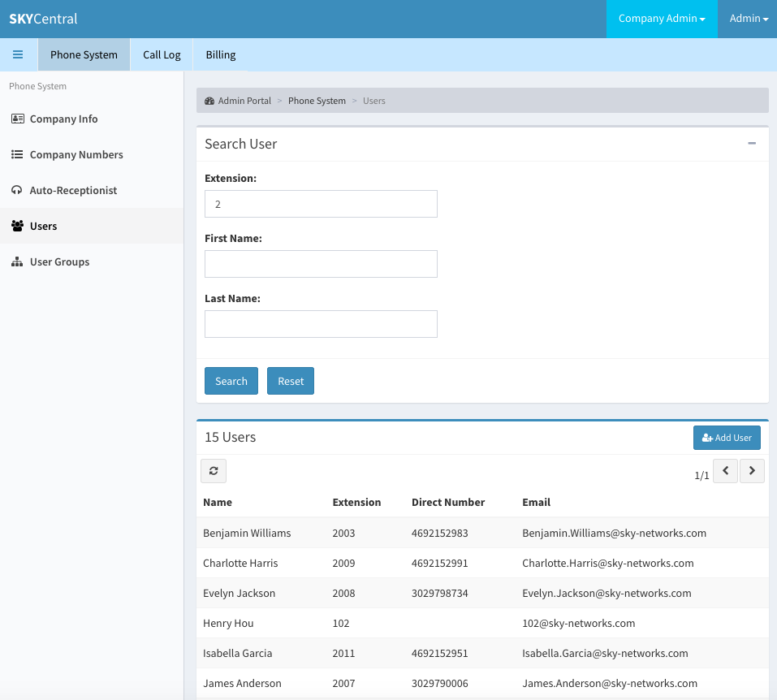Open the Billing tab
Viewport: 777px width, 700px height.
point(221,54)
